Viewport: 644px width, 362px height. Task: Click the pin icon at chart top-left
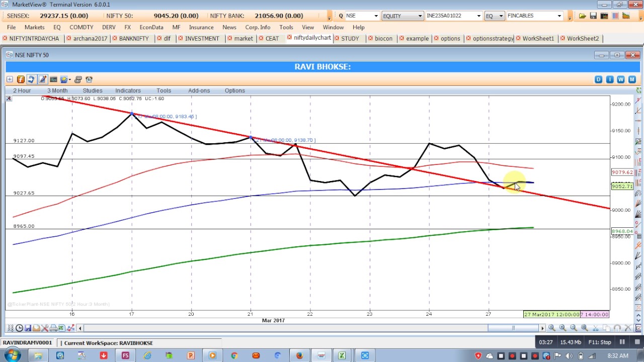pyautogui.click(x=9, y=99)
